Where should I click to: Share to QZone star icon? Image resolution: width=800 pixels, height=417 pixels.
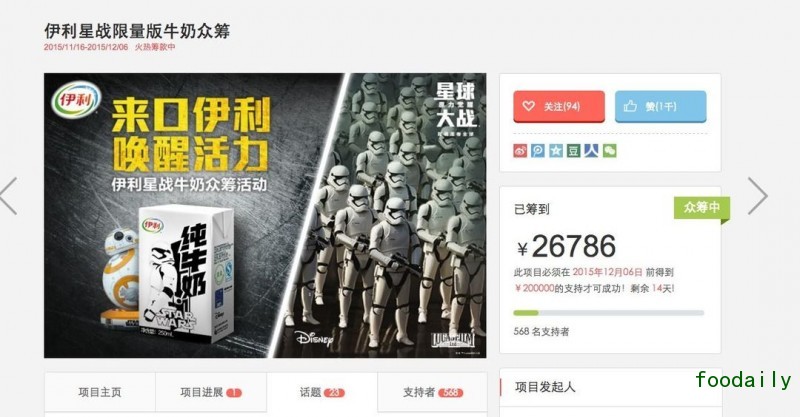click(x=556, y=151)
